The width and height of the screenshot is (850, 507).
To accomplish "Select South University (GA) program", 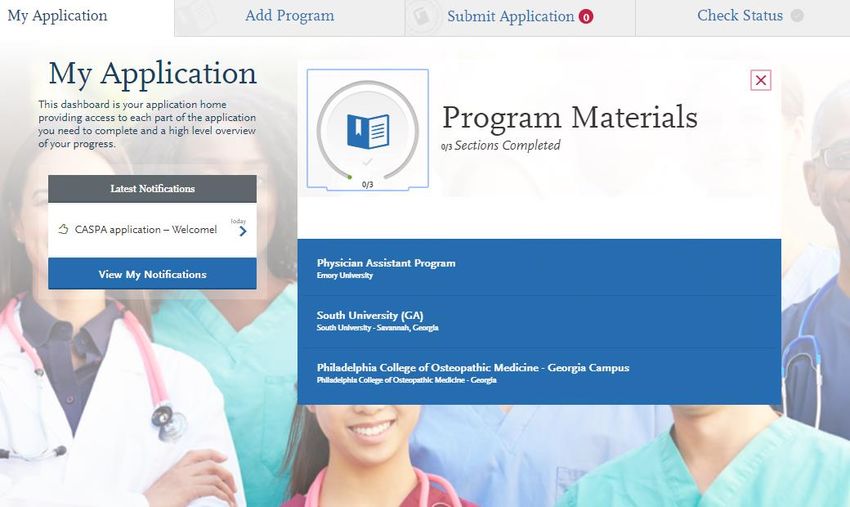I will pyautogui.click(x=539, y=321).
